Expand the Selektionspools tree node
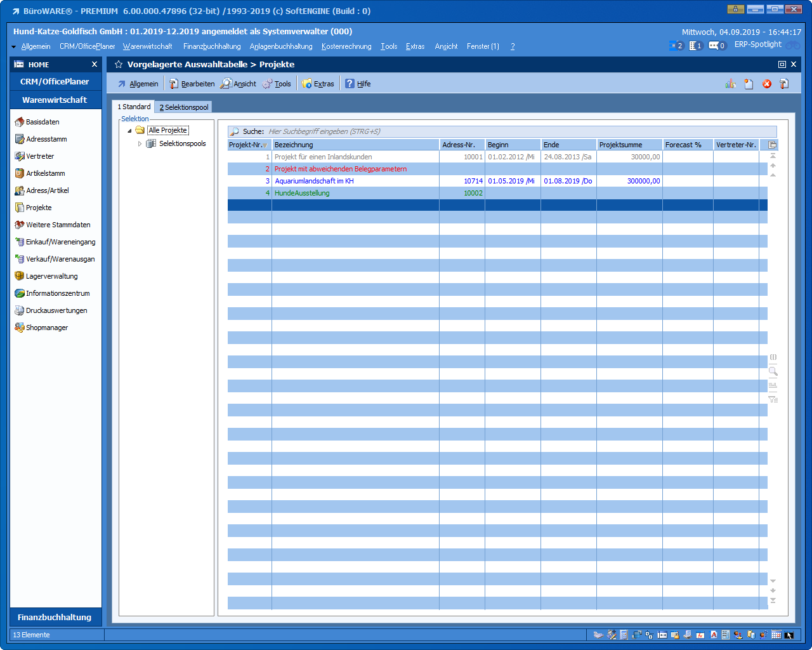 coord(140,144)
